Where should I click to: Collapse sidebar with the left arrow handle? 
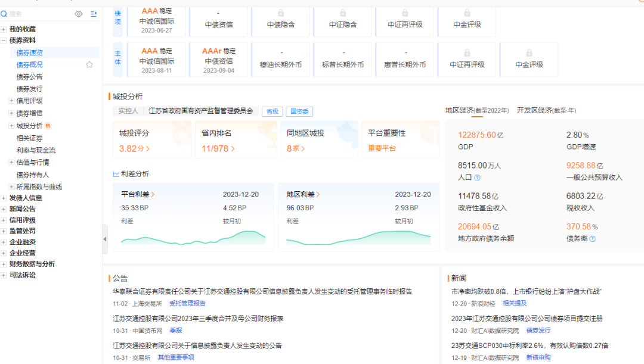coord(105,239)
